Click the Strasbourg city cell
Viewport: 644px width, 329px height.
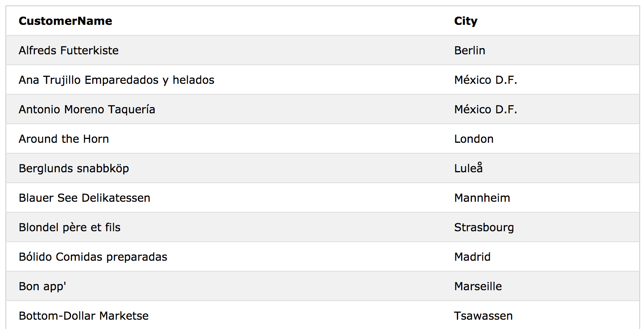[x=484, y=228]
